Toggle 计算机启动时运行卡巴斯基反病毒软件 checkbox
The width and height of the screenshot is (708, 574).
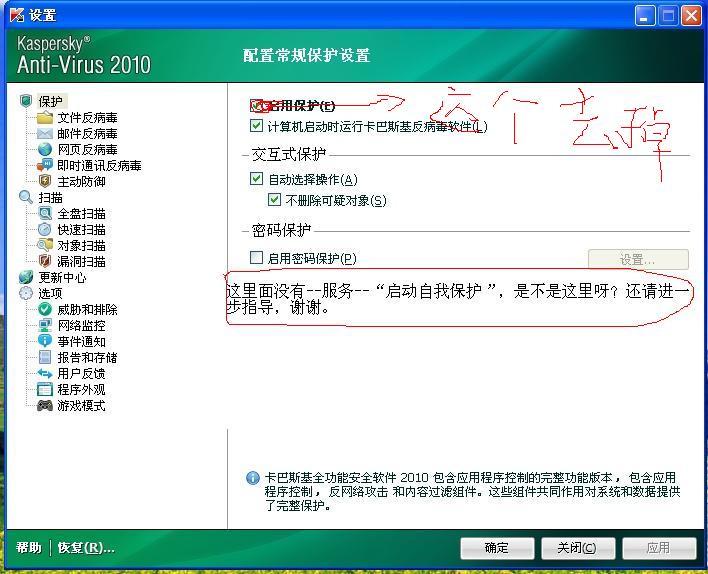(256, 125)
